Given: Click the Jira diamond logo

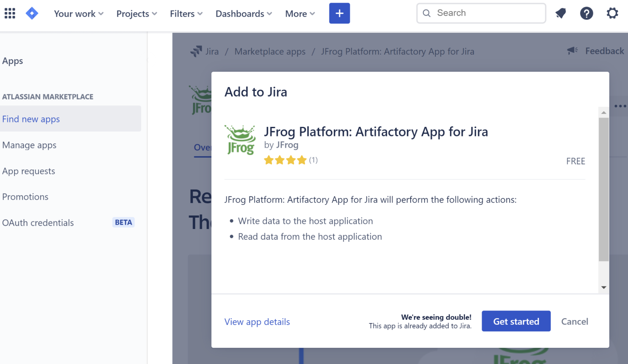Looking at the screenshot, I should click(x=32, y=13).
